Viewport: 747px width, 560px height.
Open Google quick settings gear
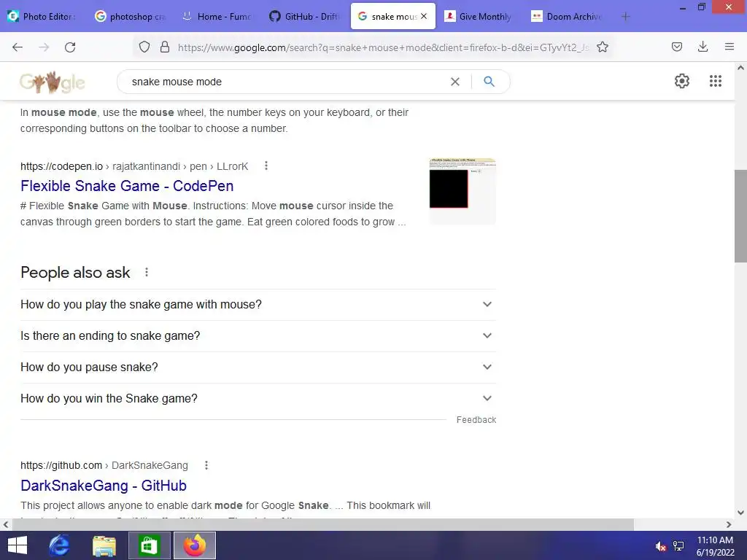(x=682, y=81)
